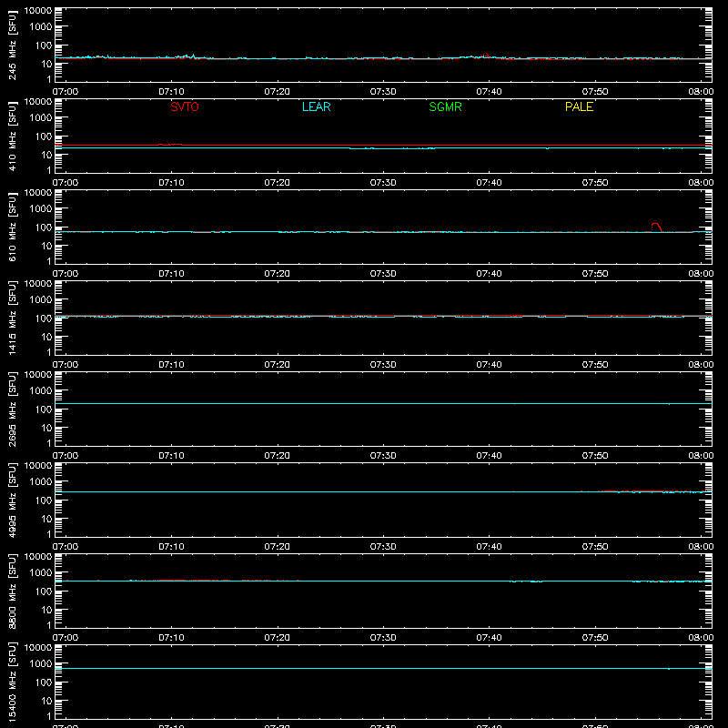Click the cyan flux trace in the 15400 MHz plot
This screenshot has width=728, height=728.
(x=383, y=668)
